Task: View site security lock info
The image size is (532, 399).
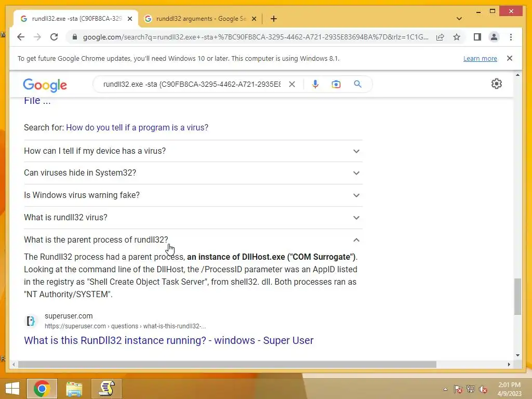Action: (x=75, y=37)
